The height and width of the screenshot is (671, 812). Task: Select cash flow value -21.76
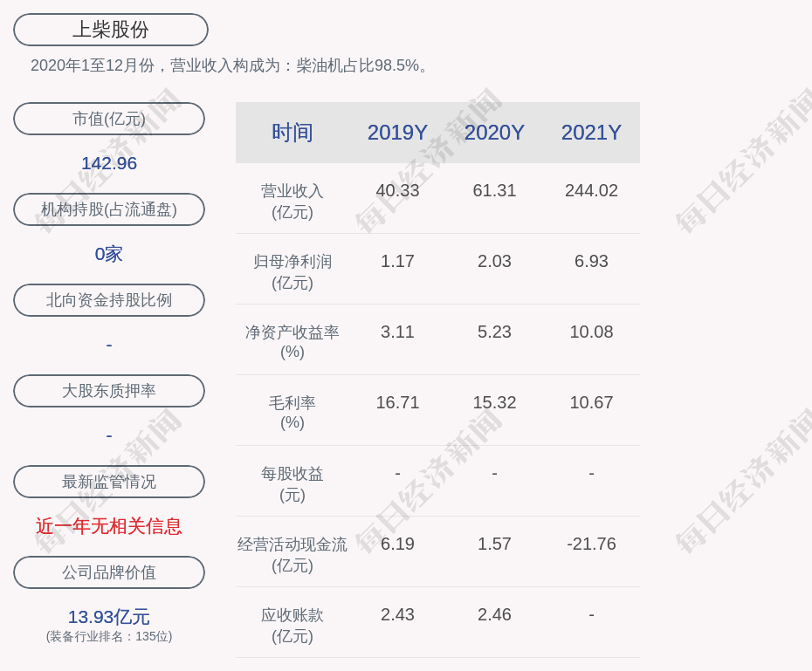point(591,544)
